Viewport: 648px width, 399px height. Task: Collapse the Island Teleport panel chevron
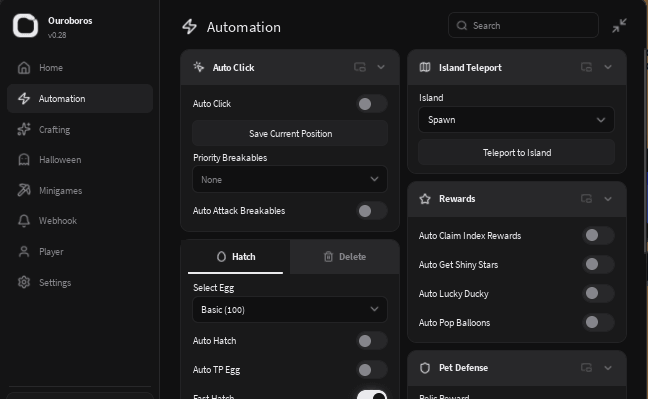(x=608, y=67)
